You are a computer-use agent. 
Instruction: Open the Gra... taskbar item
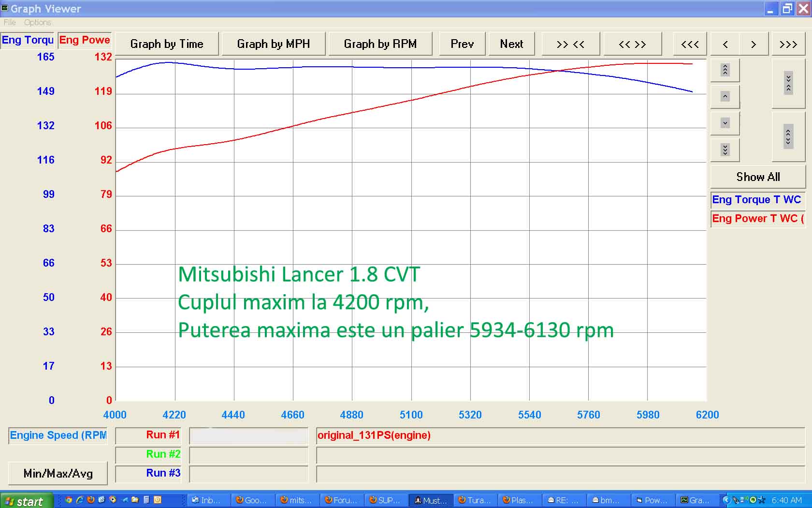pyautogui.click(x=698, y=500)
